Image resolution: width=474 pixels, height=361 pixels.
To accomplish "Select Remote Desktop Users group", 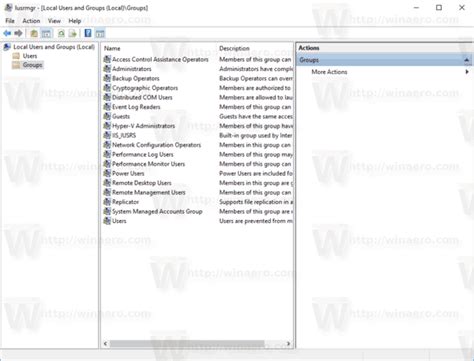I will click(x=142, y=183).
